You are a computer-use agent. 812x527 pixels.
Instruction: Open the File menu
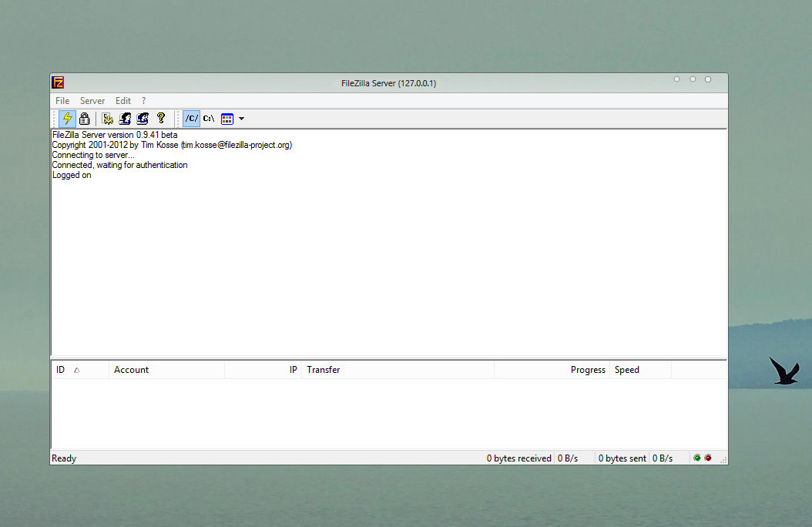[62, 101]
